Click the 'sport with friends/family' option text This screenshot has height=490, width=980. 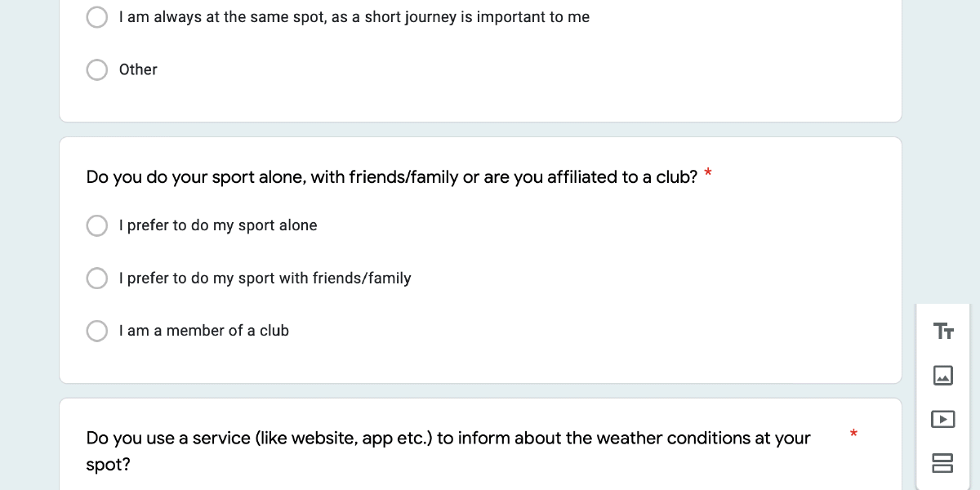click(265, 278)
